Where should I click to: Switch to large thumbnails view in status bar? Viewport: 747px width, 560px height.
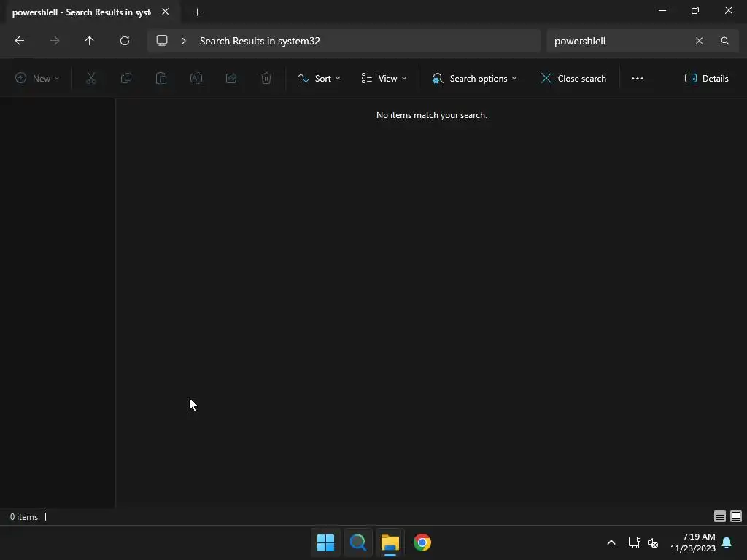coord(736,516)
